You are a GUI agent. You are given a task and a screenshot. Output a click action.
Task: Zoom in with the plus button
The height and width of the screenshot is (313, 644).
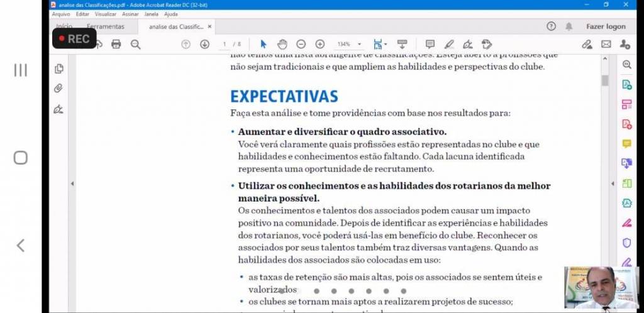[320, 44]
